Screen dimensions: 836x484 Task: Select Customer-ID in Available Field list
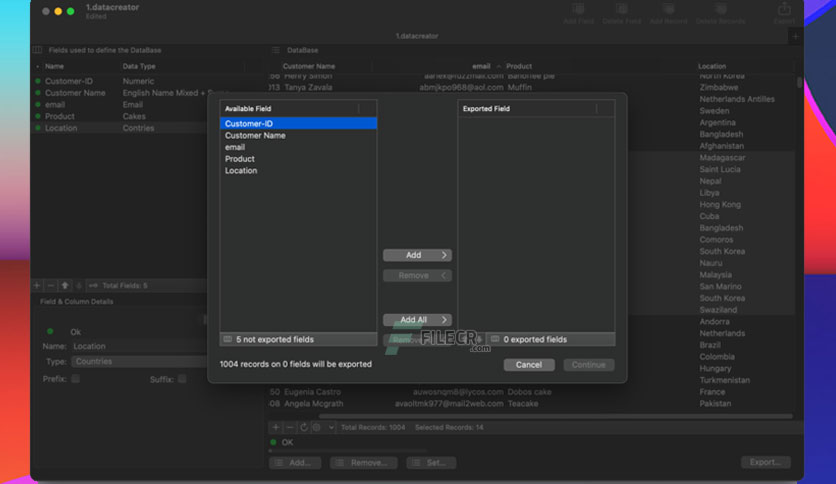tap(298, 124)
